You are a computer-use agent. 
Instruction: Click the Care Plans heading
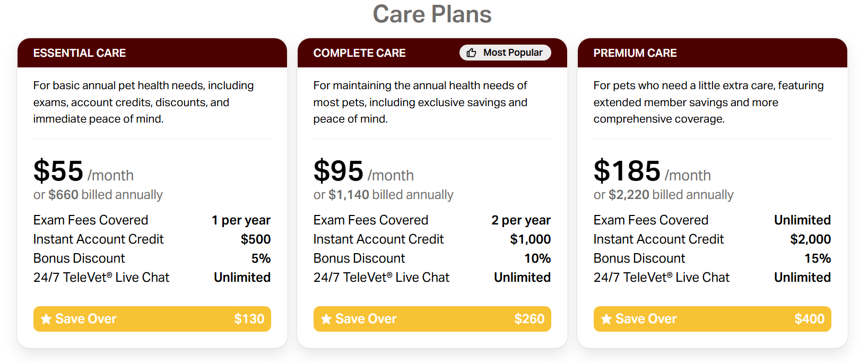[432, 14]
